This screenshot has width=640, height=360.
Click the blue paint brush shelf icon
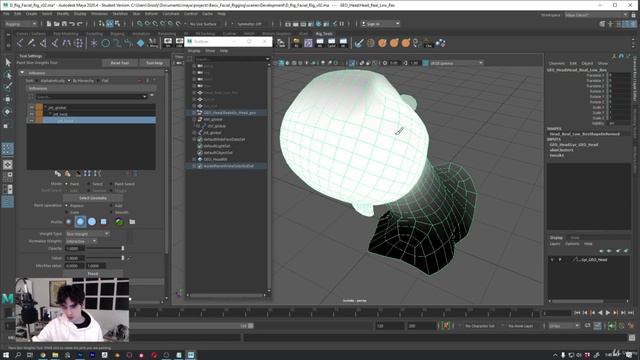pos(358,43)
